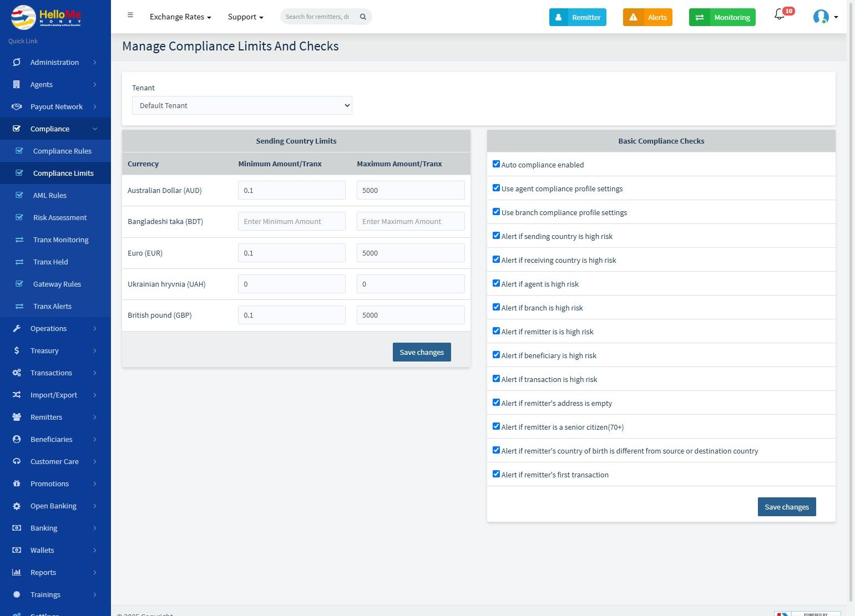
Task: Open Risk Assessment submenu item
Action: click(55, 217)
